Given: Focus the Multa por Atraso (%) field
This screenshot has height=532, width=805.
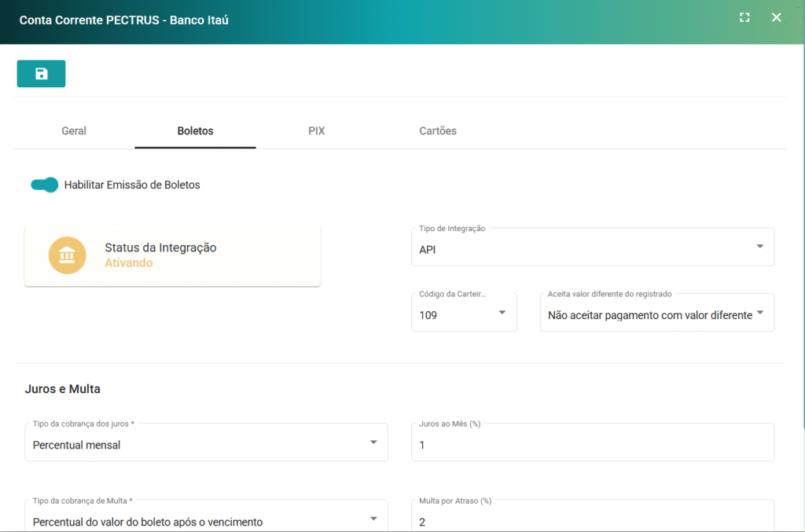Looking at the screenshot, I should pos(593,521).
